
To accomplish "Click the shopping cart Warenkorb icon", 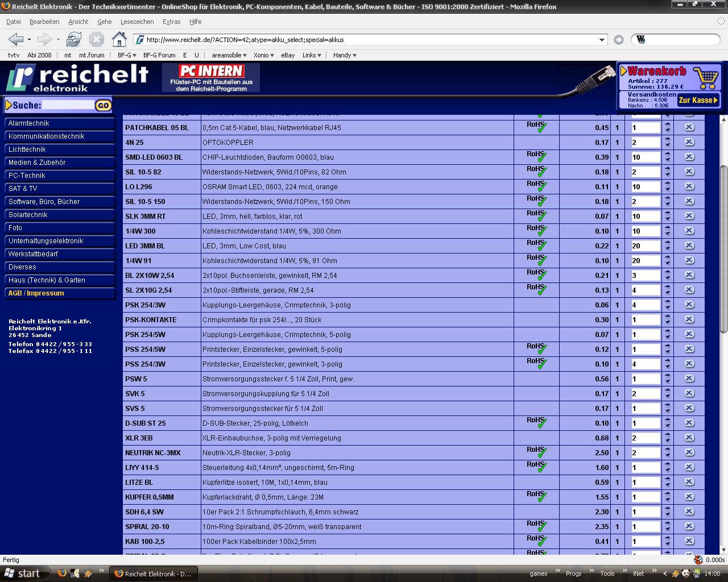I will click(706, 77).
